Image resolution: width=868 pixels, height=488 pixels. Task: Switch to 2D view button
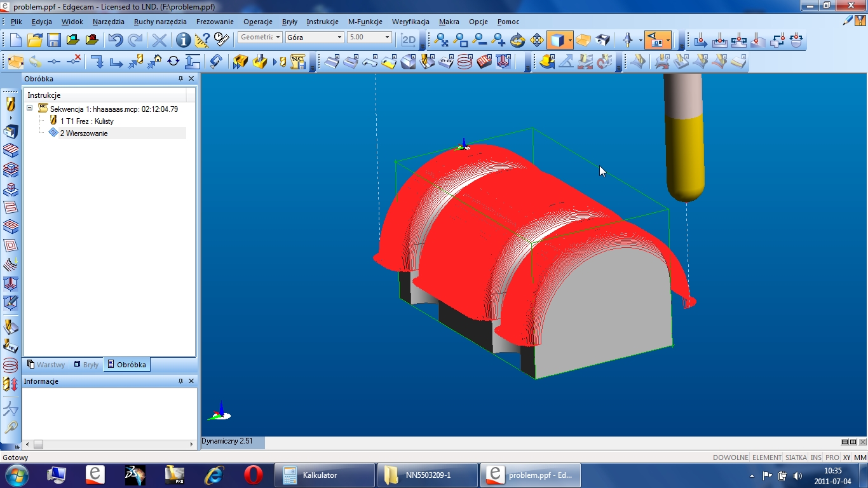coord(409,40)
